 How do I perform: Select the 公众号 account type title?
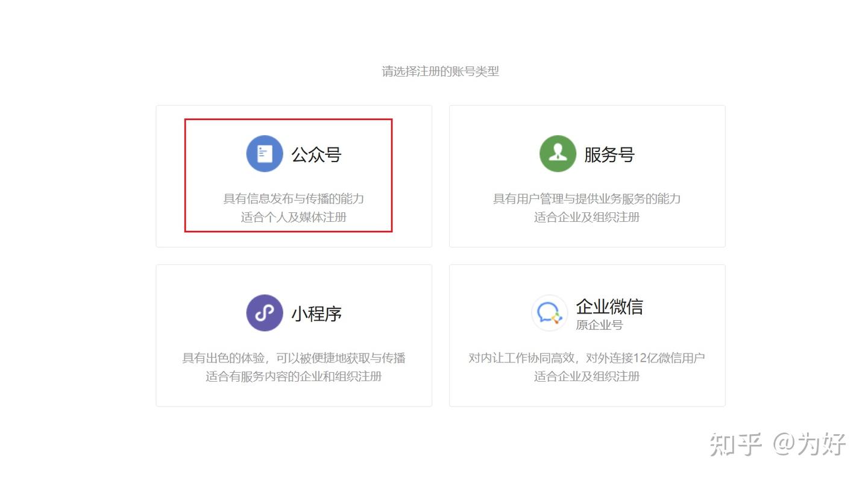coord(316,154)
